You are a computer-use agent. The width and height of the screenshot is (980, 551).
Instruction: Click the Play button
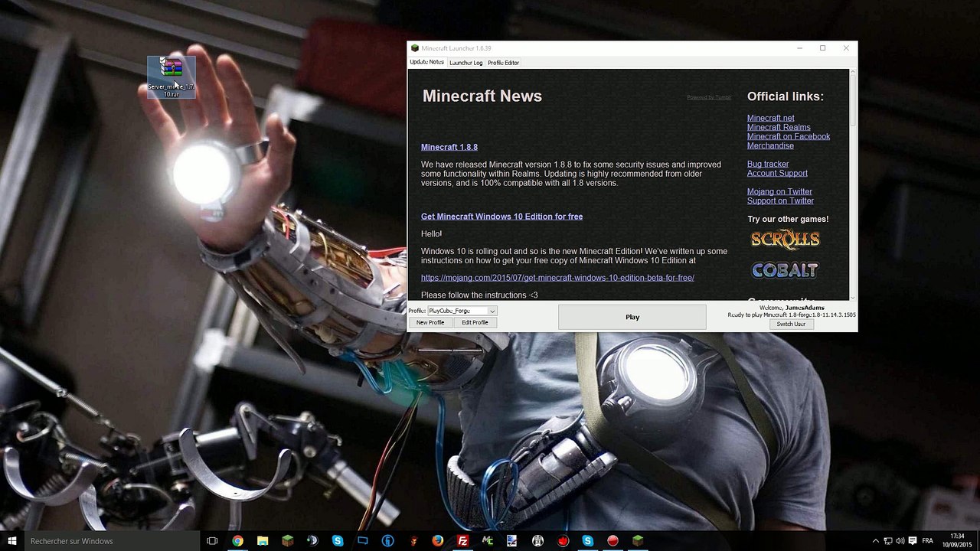coord(632,317)
